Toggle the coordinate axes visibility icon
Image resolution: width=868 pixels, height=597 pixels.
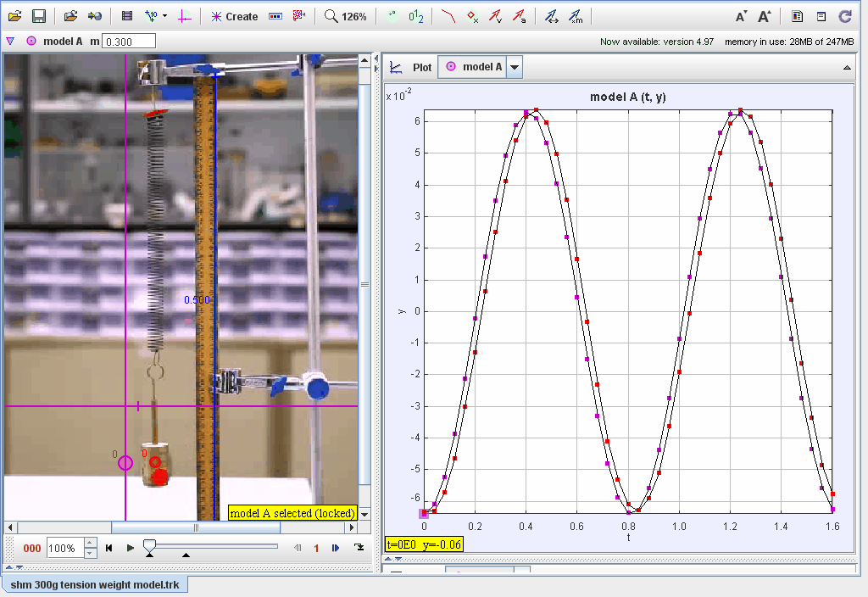point(184,16)
